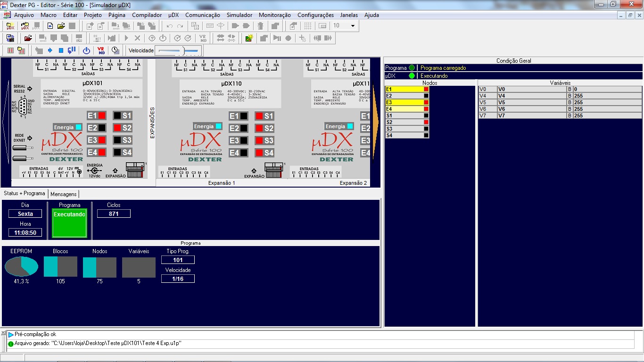The width and height of the screenshot is (644, 362).
Task: Click the undo arrow icon
Action: tap(170, 26)
